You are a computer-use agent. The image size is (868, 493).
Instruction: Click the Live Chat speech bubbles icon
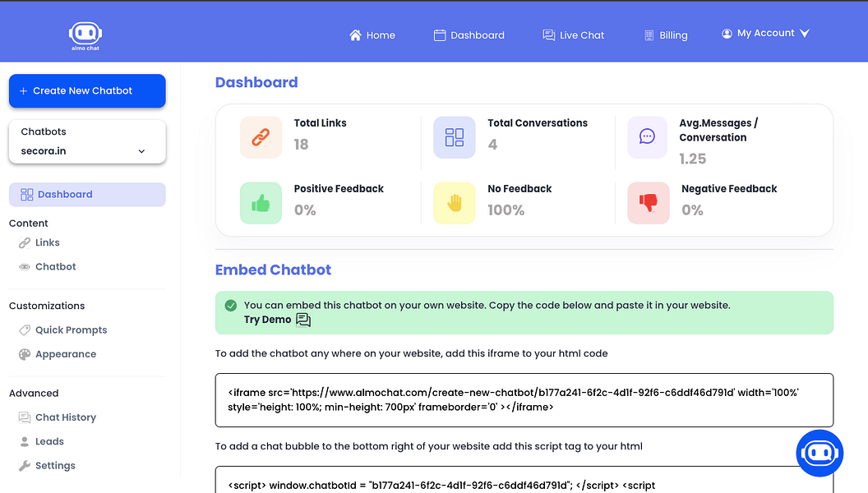pyautogui.click(x=548, y=35)
